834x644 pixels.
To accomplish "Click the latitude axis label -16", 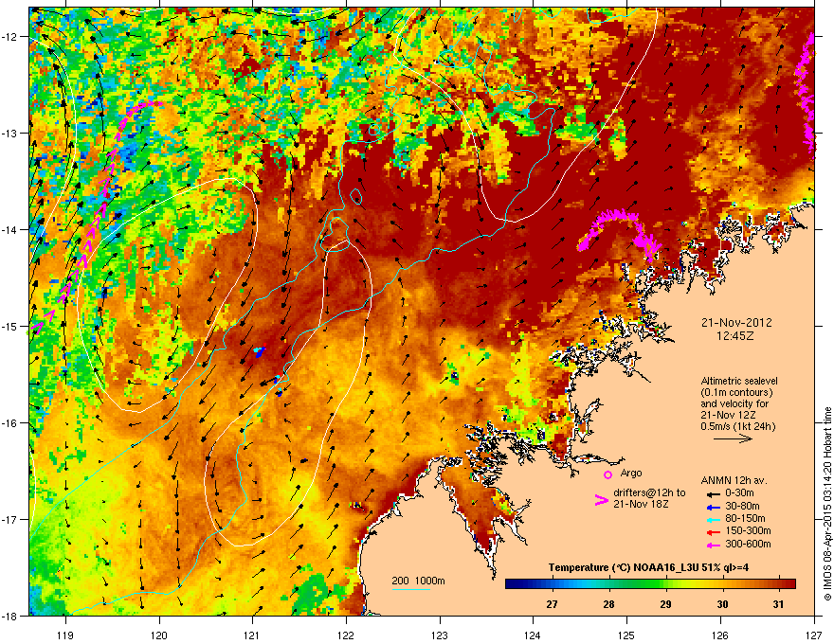I will (x=10, y=422).
